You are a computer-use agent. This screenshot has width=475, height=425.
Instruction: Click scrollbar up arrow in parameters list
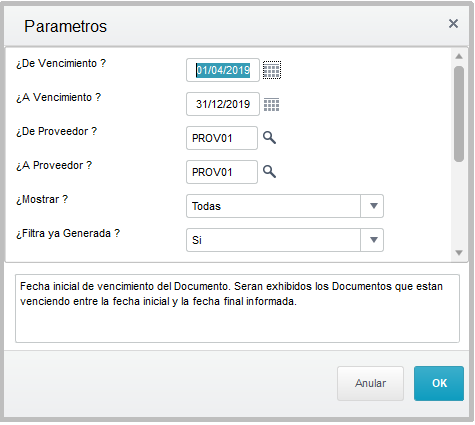click(x=459, y=56)
